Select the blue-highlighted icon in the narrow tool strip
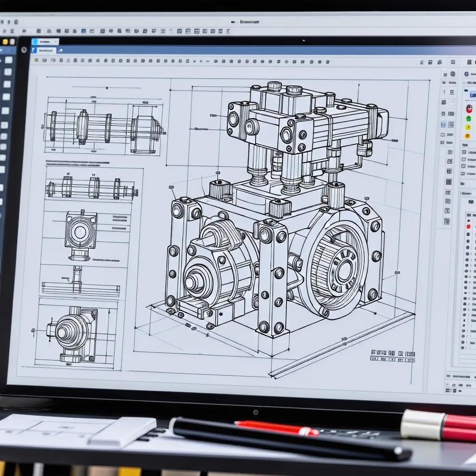Image resolution: width=476 pixels, height=476 pixels. [x=443, y=125]
